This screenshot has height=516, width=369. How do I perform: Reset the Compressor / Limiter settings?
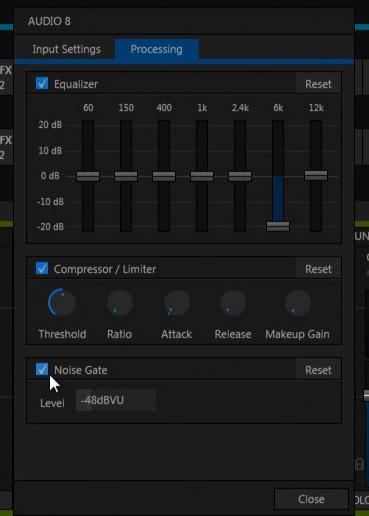coord(318,269)
